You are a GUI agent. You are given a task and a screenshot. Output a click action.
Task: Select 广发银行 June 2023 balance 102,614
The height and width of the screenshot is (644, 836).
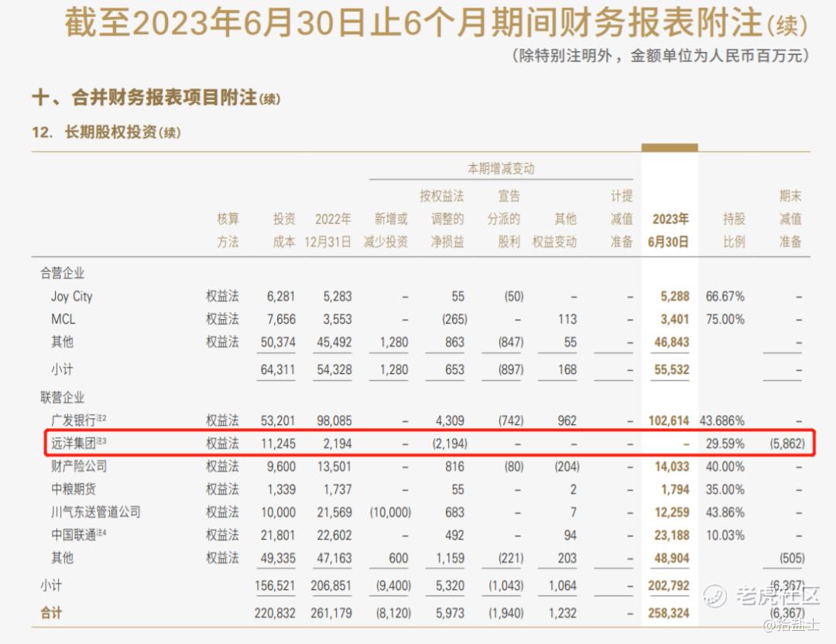click(669, 420)
